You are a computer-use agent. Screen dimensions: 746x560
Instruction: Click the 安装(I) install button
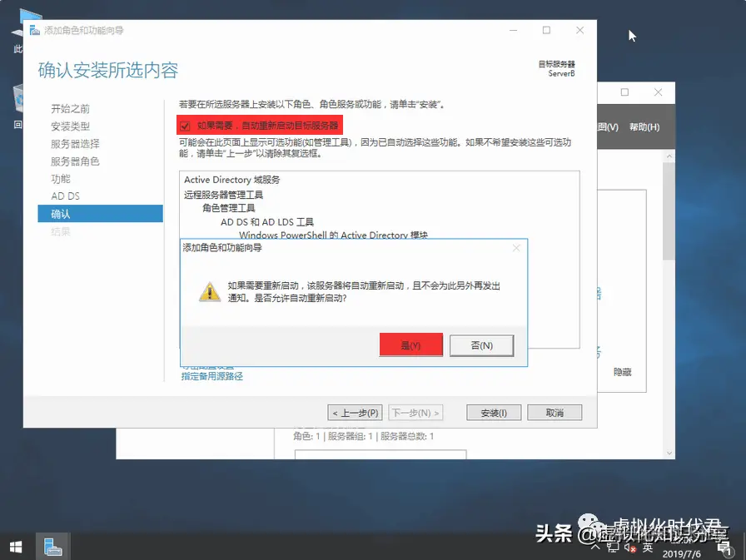[x=493, y=412]
